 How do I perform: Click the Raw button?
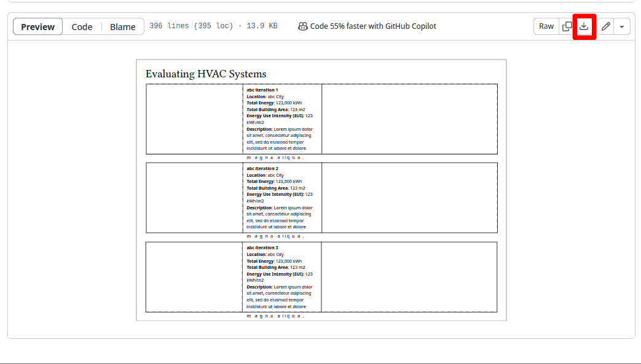546,26
